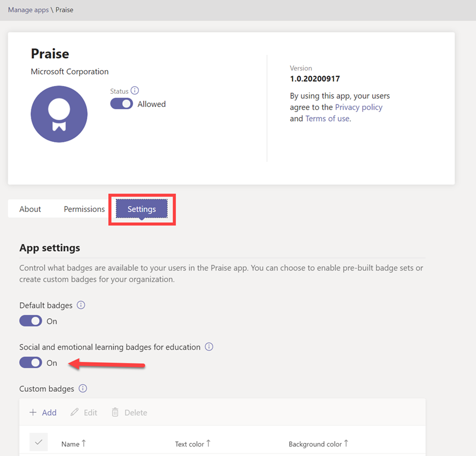Click the info icon beside Default badges

click(x=81, y=305)
